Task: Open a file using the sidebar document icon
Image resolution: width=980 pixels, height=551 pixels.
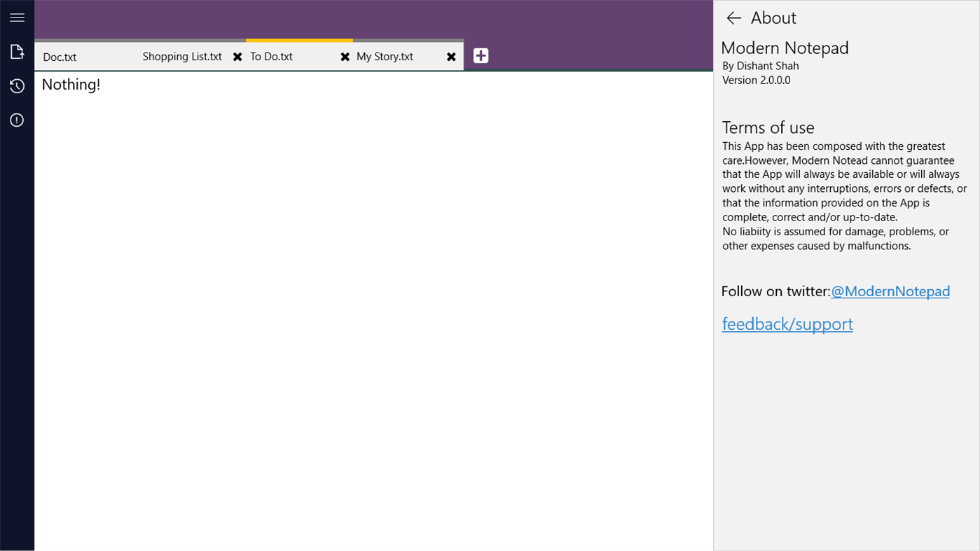Action: [x=17, y=51]
